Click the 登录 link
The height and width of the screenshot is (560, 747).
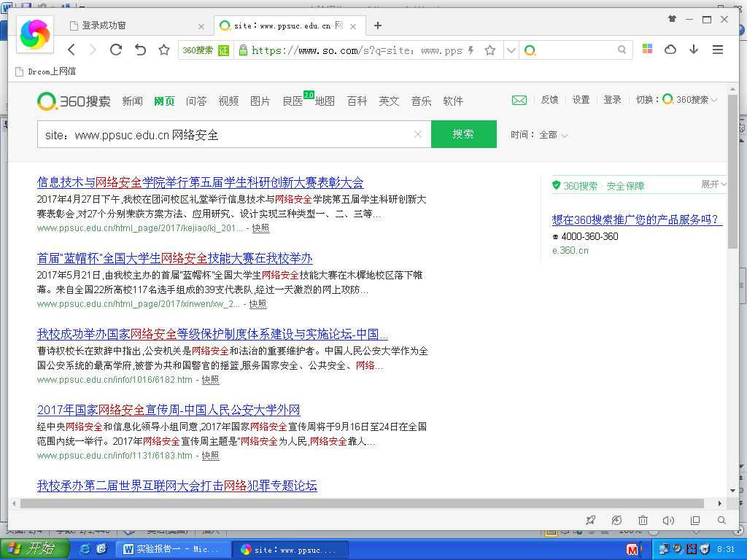pyautogui.click(x=612, y=99)
